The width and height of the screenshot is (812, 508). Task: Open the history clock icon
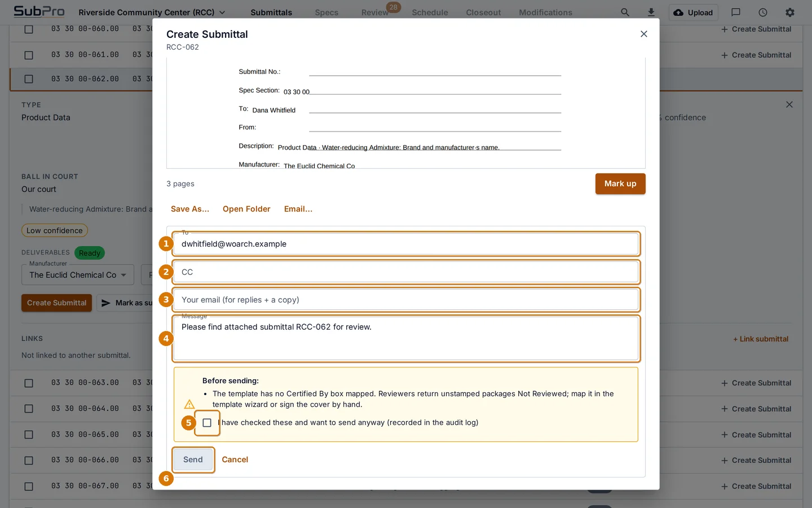tap(763, 12)
